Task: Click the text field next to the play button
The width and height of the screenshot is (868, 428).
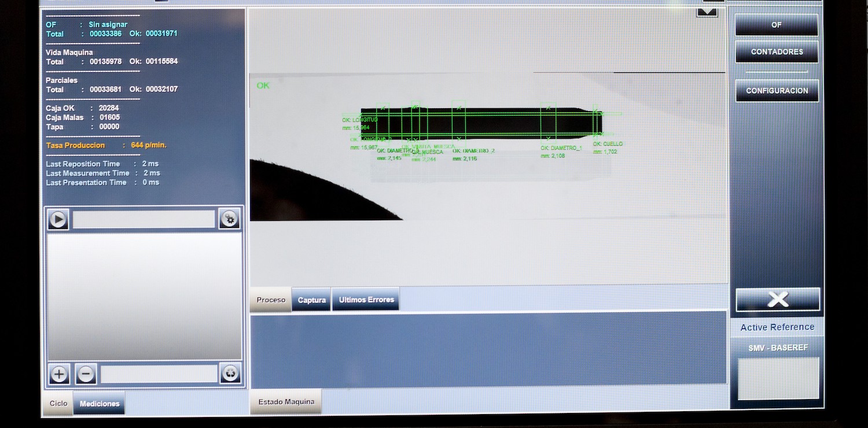Action: (x=144, y=219)
